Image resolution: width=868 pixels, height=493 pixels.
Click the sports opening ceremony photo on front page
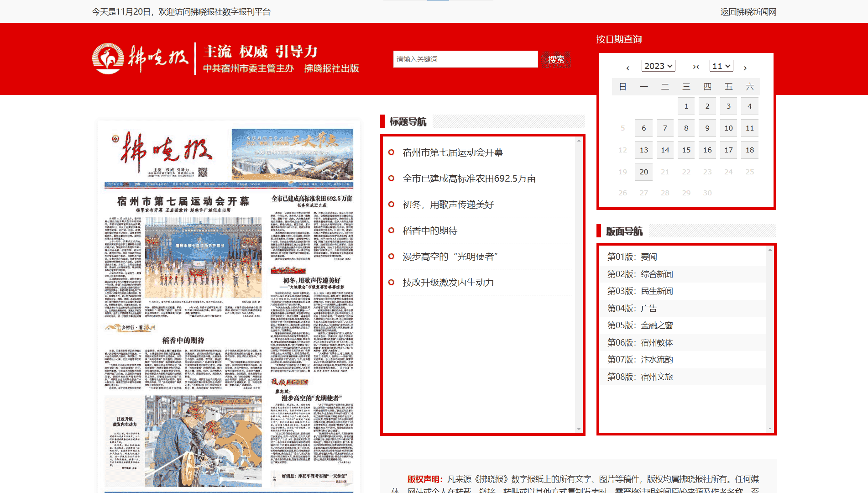pos(204,257)
